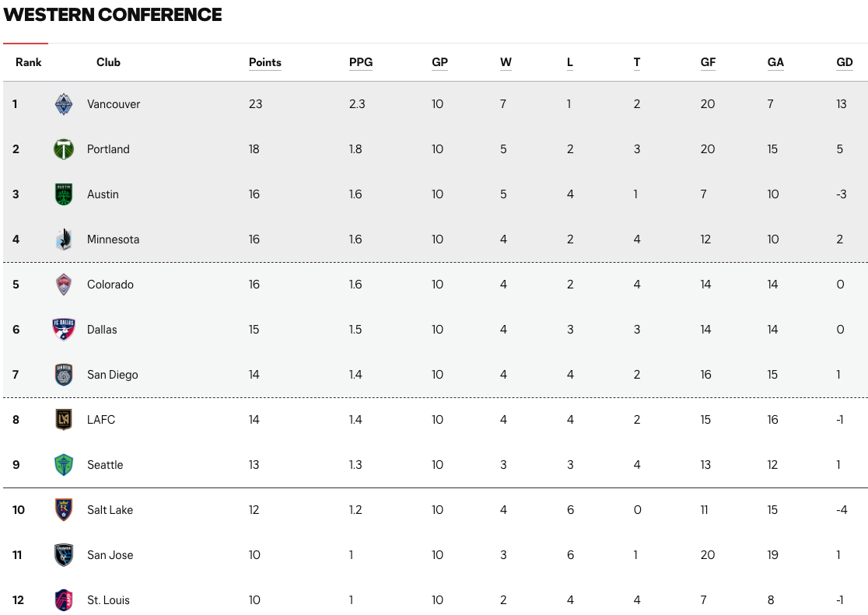Open the San Diego club link
Image resolution: width=868 pixels, height=615 pixels.
click(x=112, y=375)
